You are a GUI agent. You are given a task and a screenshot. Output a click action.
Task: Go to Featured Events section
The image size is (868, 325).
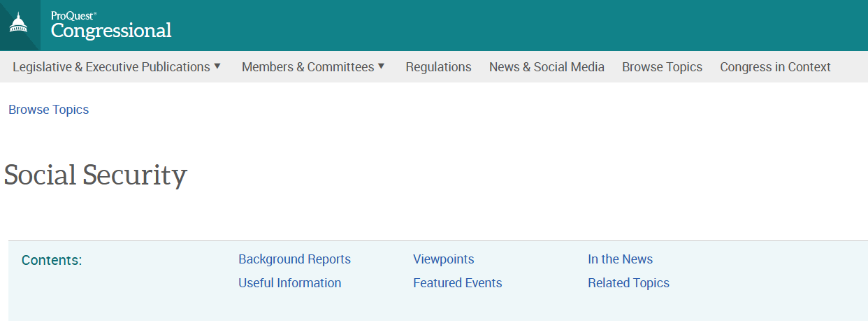point(457,283)
